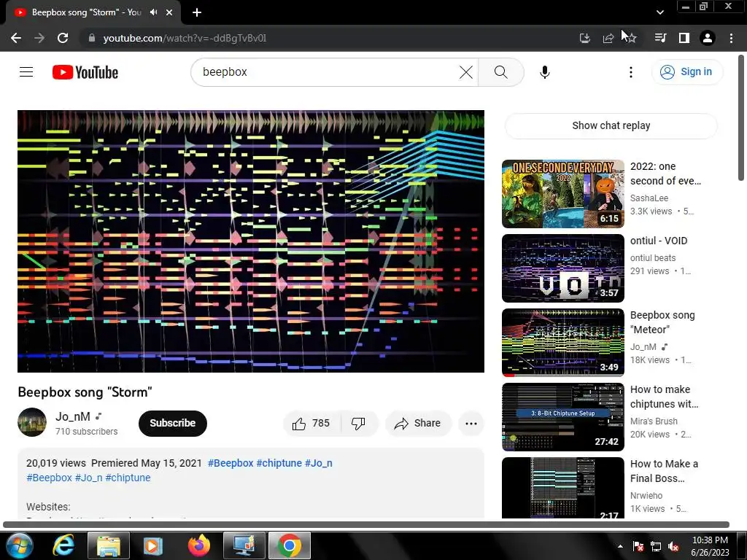Screen dimensions: 747x560
Task: Open Action Center flag tray icon
Action: (x=638, y=547)
